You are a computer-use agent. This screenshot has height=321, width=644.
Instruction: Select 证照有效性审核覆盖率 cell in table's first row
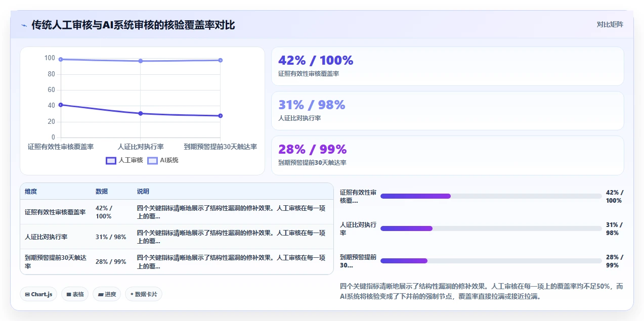click(x=55, y=212)
